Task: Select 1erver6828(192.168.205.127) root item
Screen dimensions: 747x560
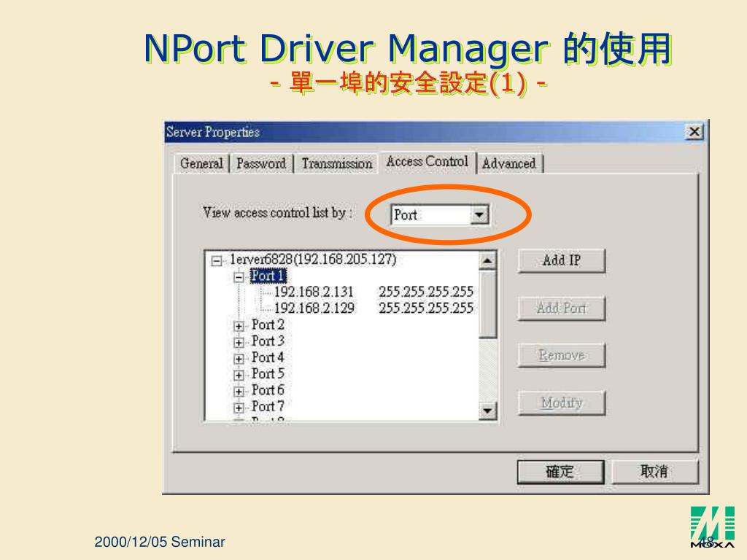Action: pos(313,259)
